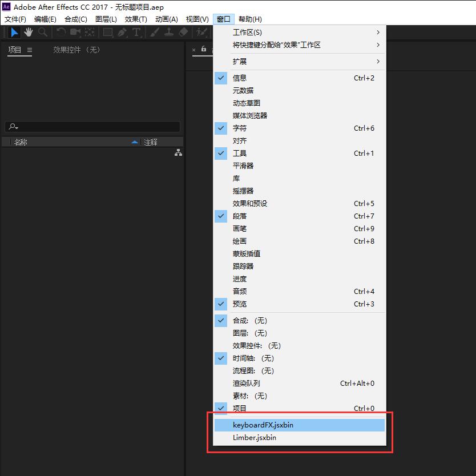Select 图层:（无）in the Window menu

pyautogui.click(x=300, y=333)
